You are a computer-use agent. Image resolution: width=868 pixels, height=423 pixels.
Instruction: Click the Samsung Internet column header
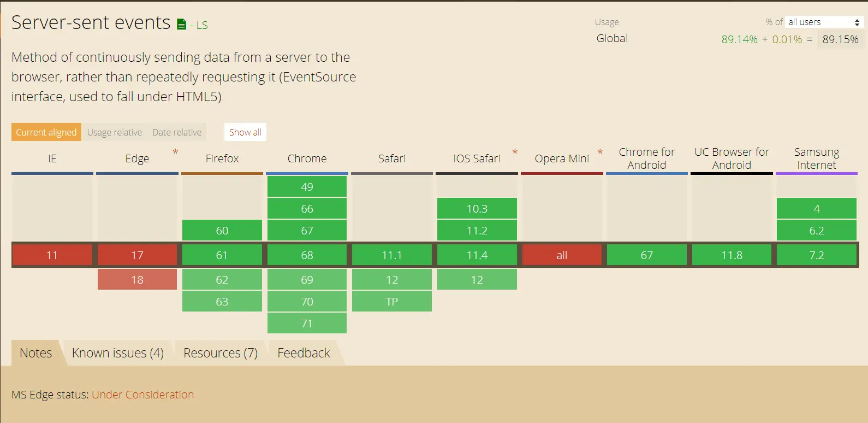(817, 158)
